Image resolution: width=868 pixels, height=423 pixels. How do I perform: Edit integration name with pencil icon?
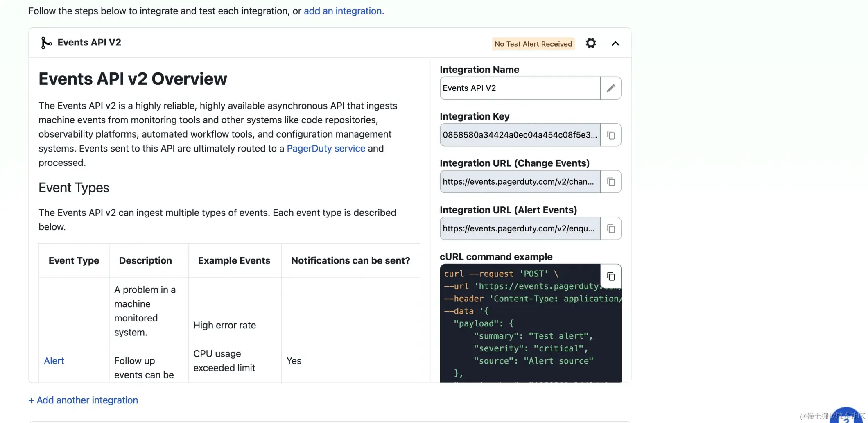(x=611, y=88)
